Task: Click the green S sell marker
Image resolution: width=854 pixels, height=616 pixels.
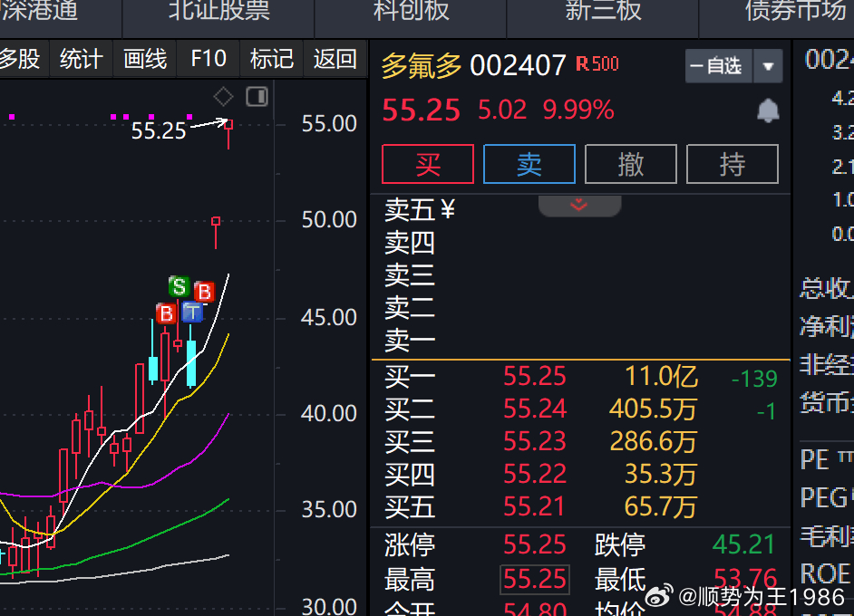Action: (x=179, y=285)
